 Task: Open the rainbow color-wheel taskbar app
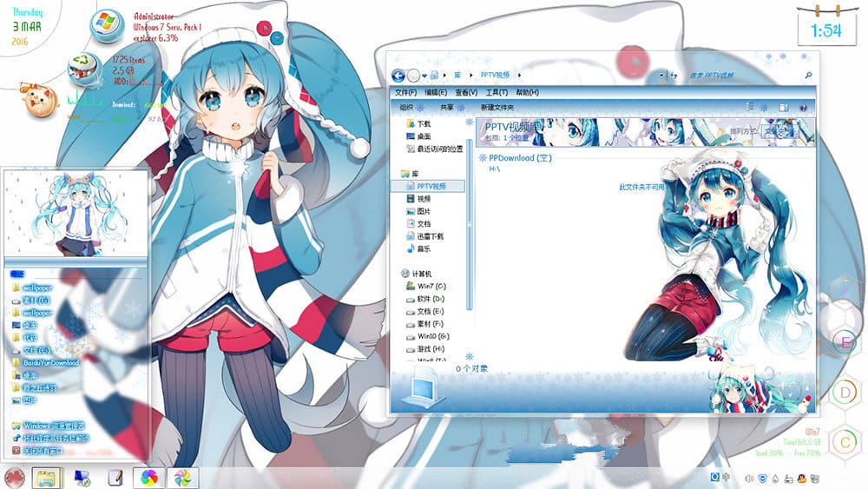(x=149, y=478)
